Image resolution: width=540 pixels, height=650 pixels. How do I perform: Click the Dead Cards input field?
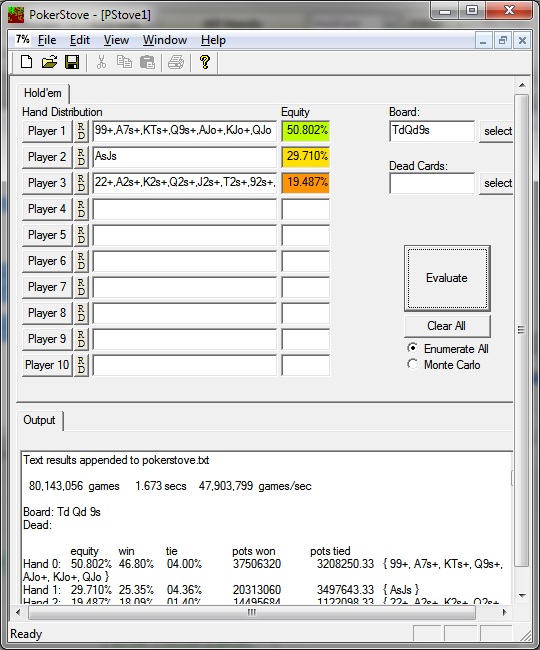pyautogui.click(x=432, y=183)
